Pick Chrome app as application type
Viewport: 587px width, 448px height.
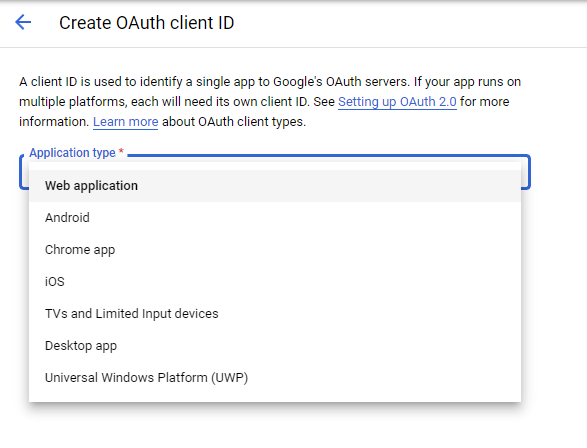pyautogui.click(x=275, y=250)
